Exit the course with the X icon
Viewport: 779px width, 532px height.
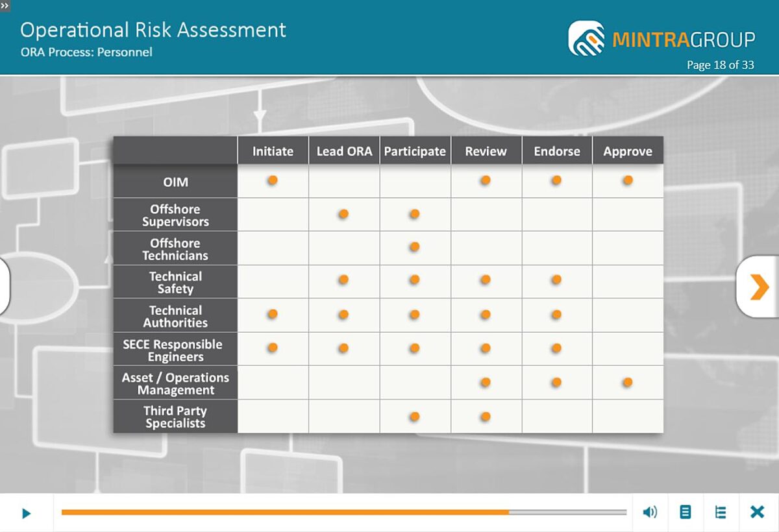coord(757,513)
